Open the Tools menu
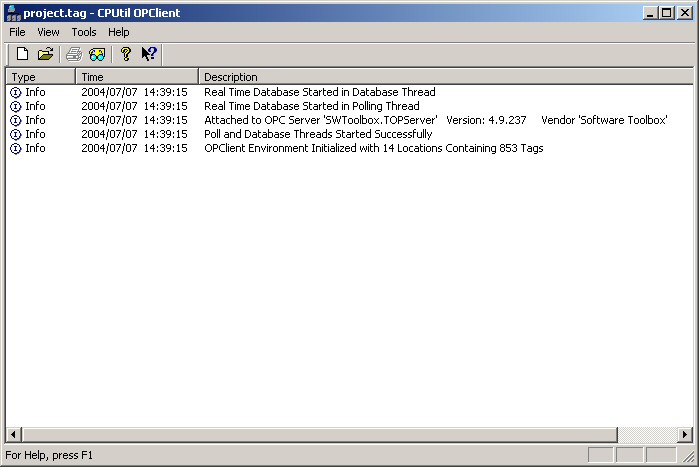The image size is (699, 467). click(x=84, y=32)
